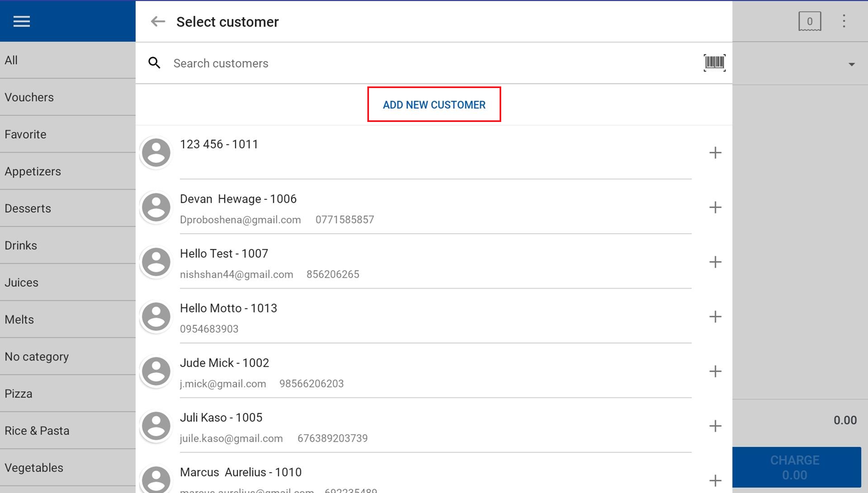Expand the dropdown arrow in ticket panel
868x493 pixels.
pos(851,64)
